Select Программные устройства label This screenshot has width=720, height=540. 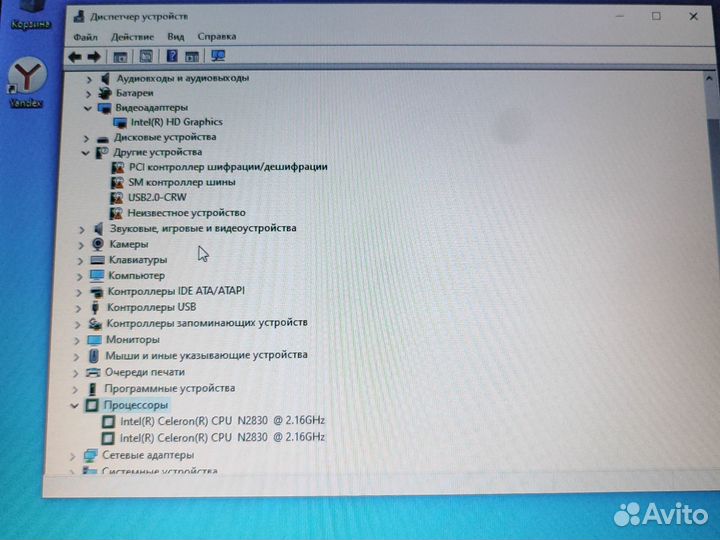click(x=169, y=388)
